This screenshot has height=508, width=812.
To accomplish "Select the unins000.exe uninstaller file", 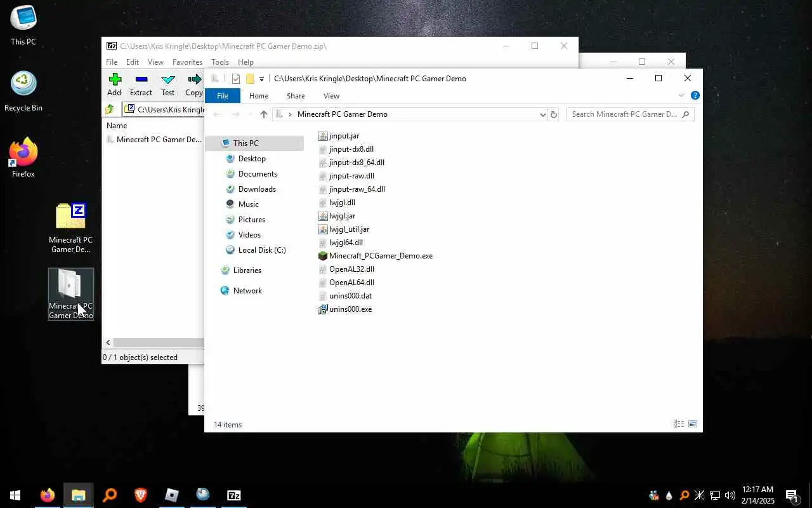I will (x=345, y=309).
